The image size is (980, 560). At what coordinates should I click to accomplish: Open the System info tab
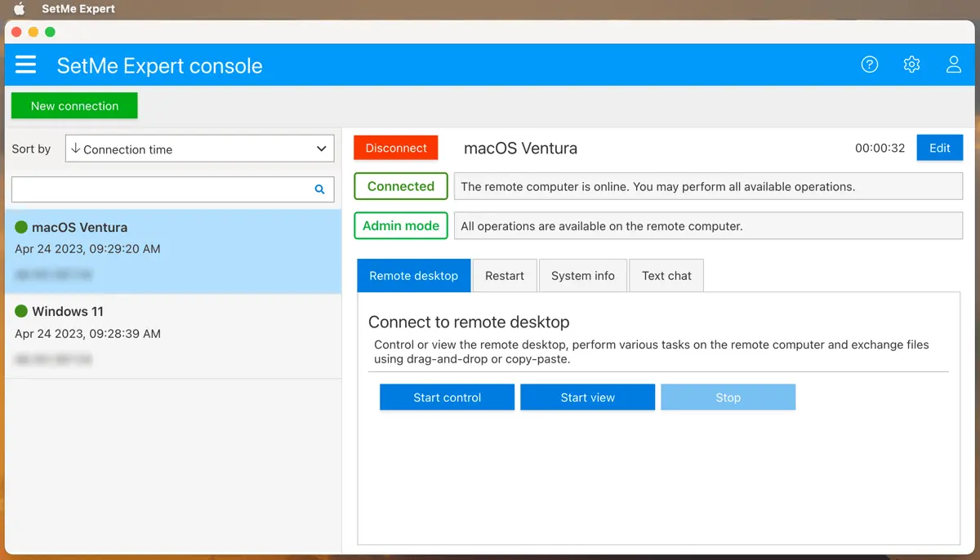(x=583, y=276)
